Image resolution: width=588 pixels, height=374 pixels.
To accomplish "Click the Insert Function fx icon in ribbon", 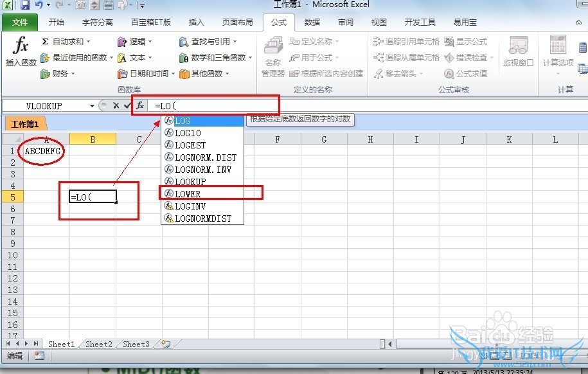I will coord(21,51).
